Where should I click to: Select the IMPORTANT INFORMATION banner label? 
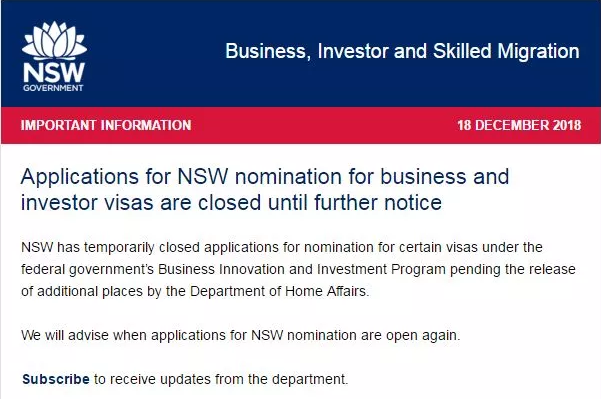click(106, 125)
